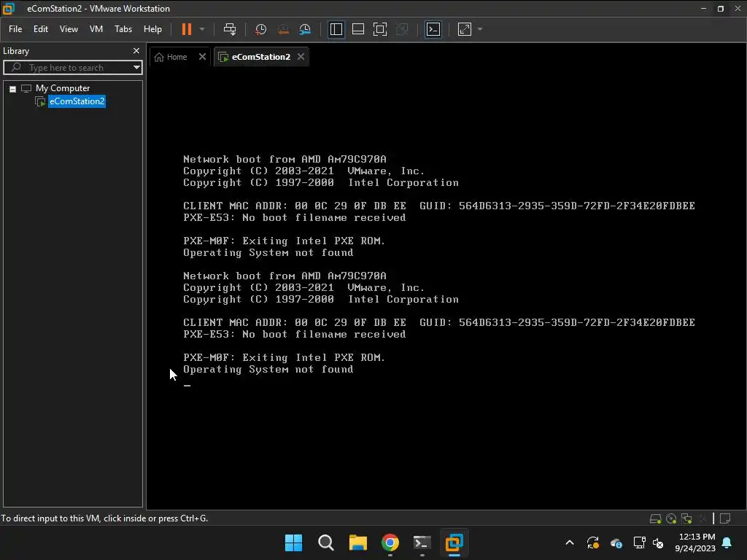This screenshot has width=747, height=560.
Task: Open the VM menu
Action: (96, 29)
